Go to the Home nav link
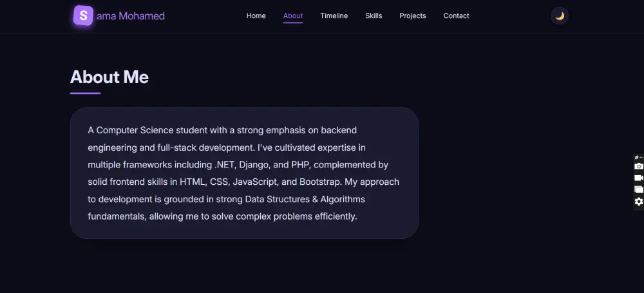Screen dimensions: 644x293 click(256, 16)
